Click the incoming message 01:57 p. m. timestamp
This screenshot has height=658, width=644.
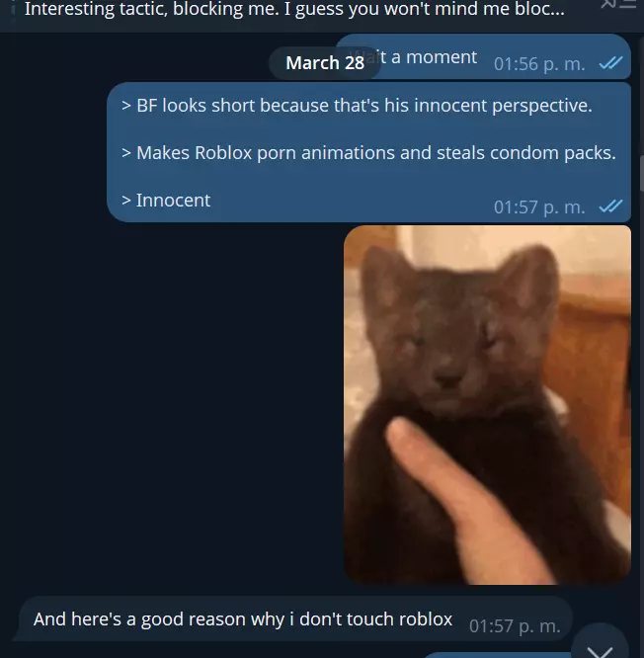(515, 625)
